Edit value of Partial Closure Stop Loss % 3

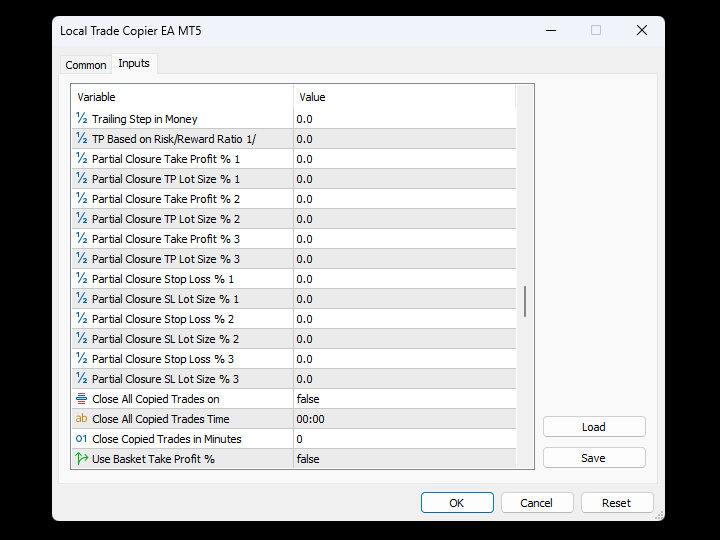[405, 359]
